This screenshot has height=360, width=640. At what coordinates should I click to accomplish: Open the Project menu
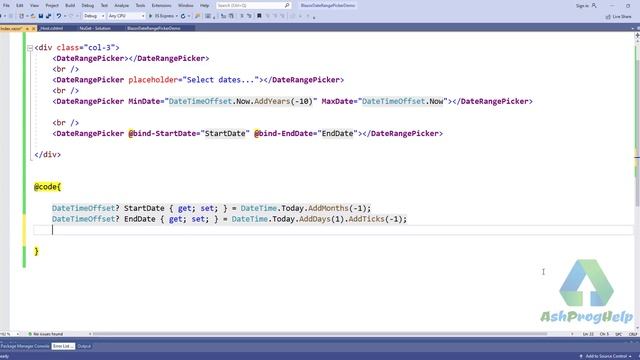pyautogui.click(x=52, y=5)
